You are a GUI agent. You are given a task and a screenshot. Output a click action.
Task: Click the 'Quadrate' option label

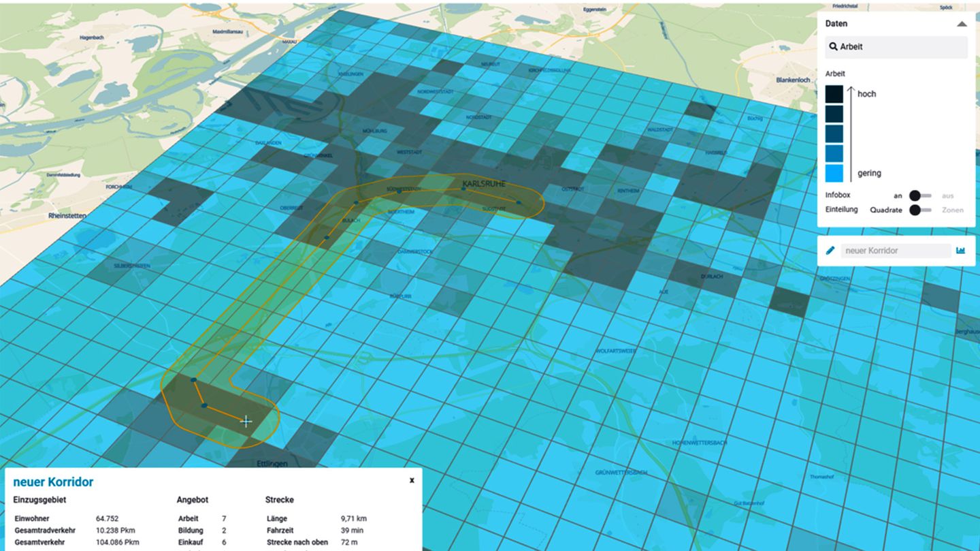pos(886,210)
